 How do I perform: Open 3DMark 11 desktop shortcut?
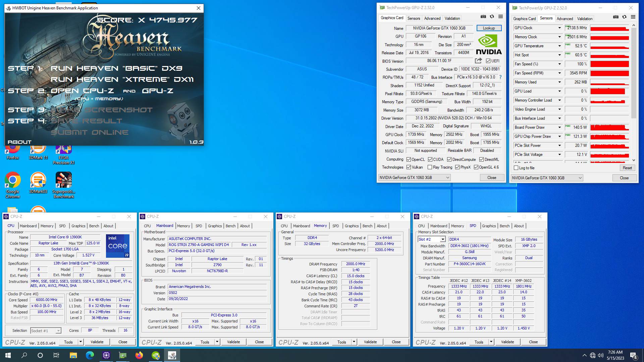tap(38, 153)
